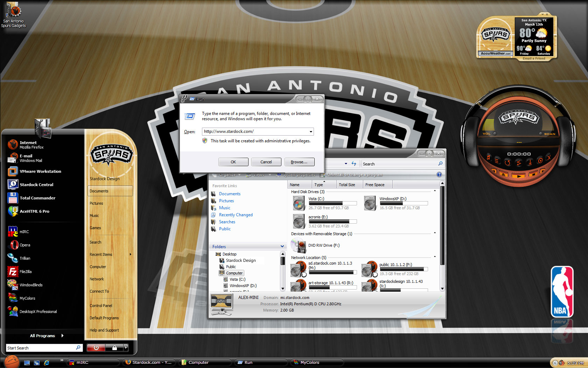Open the playlist lines button on media player
The image size is (588, 368).
[x=497, y=161]
